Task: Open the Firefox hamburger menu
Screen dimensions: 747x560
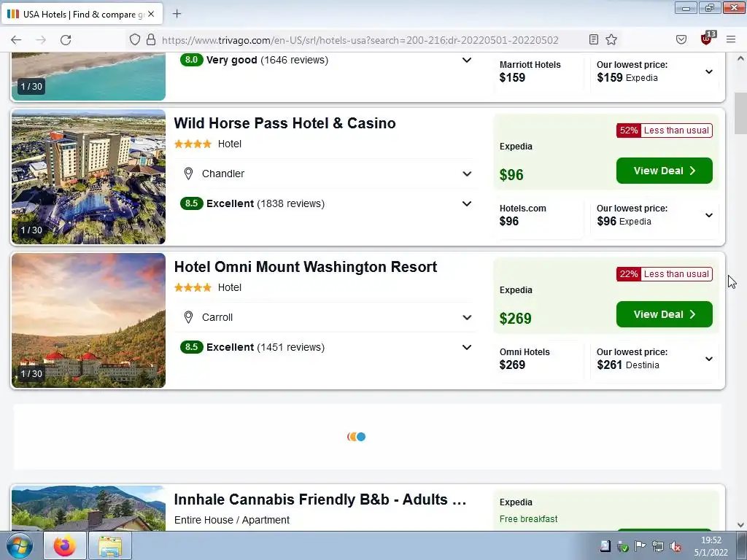Action: coord(731,39)
